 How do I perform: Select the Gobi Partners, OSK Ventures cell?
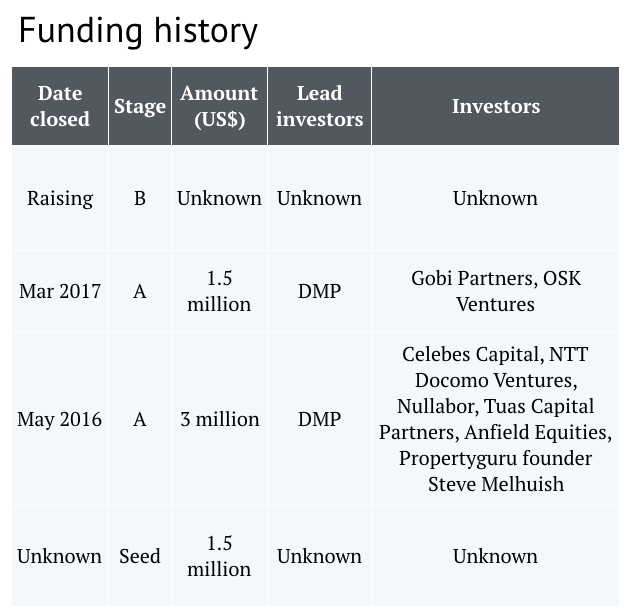pyautogui.click(x=495, y=291)
